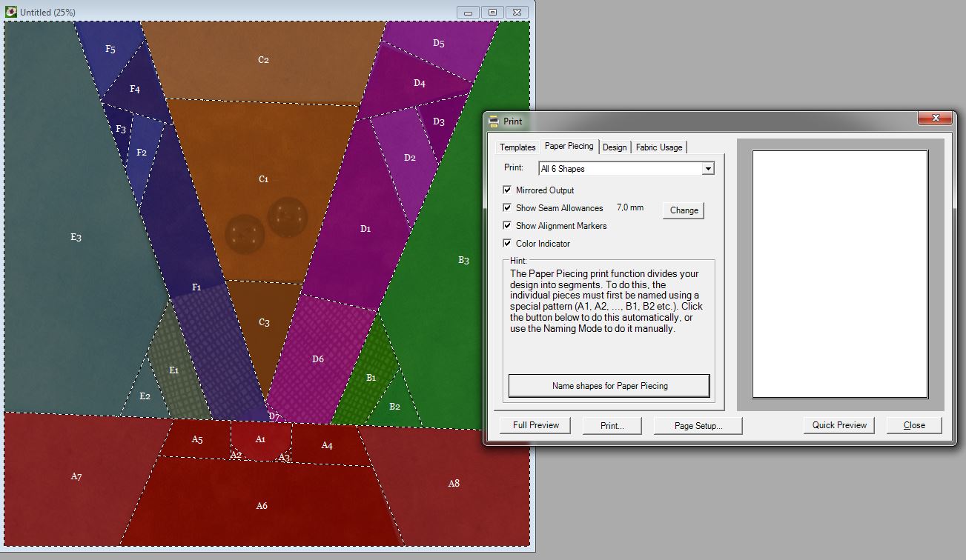This screenshot has width=966, height=560.
Task: Open the Page Setup dialog
Action: [x=697, y=425]
